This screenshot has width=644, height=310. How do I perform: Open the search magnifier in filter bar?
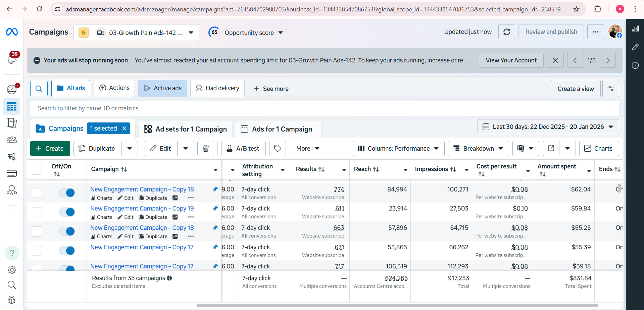coord(39,89)
